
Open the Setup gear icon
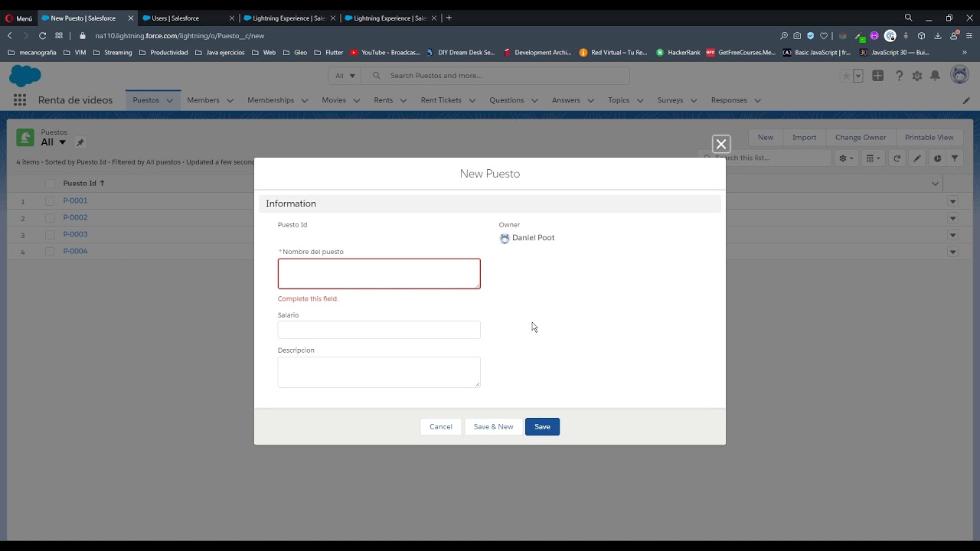point(917,76)
